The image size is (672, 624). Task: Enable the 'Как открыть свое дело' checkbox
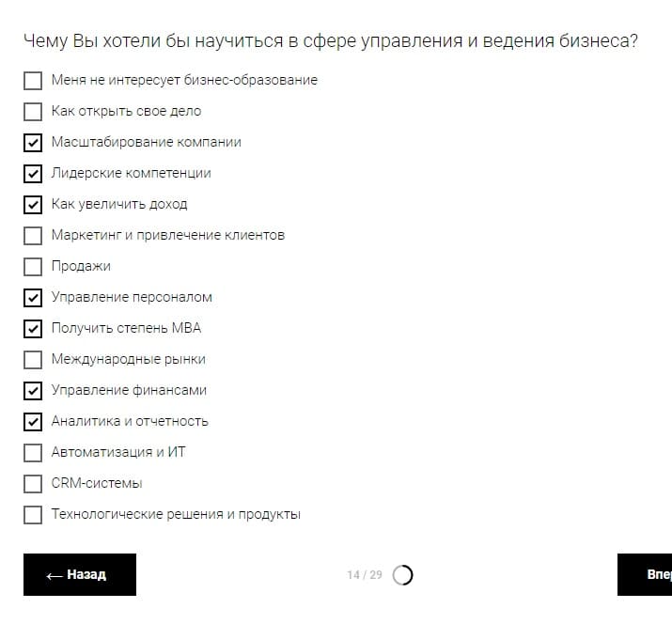33,112
